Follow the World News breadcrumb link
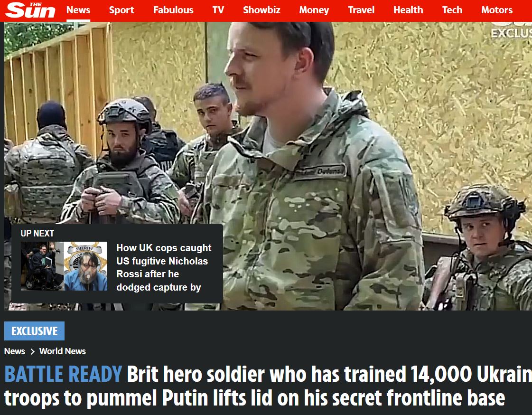Viewport: 532px width, 415px height. [63, 351]
